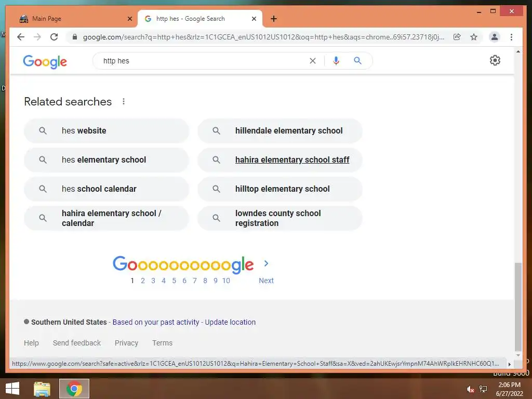532x399 pixels.
Task: Search for hes website
Action: pyautogui.click(x=106, y=130)
